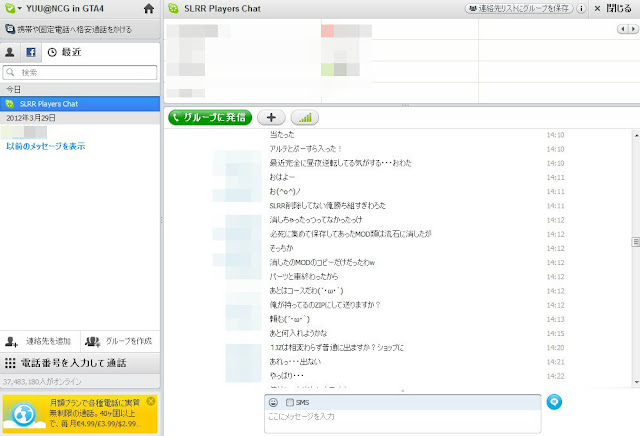The image size is (640, 436).
Task: Save group to contact list button
Action: click(519, 8)
